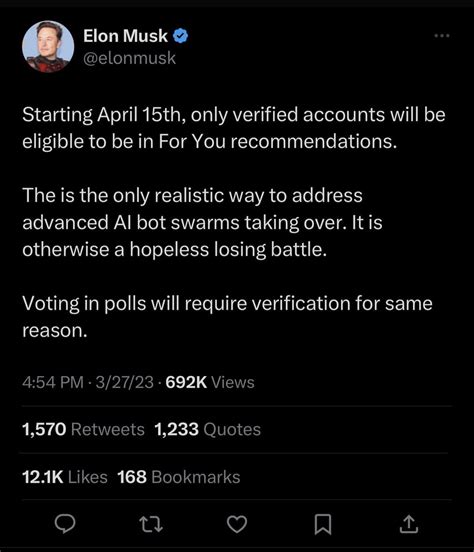Image resolution: width=474 pixels, height=552 pixels.
Task: Show the 1,570 Retweets list
Action: point(83,429)
